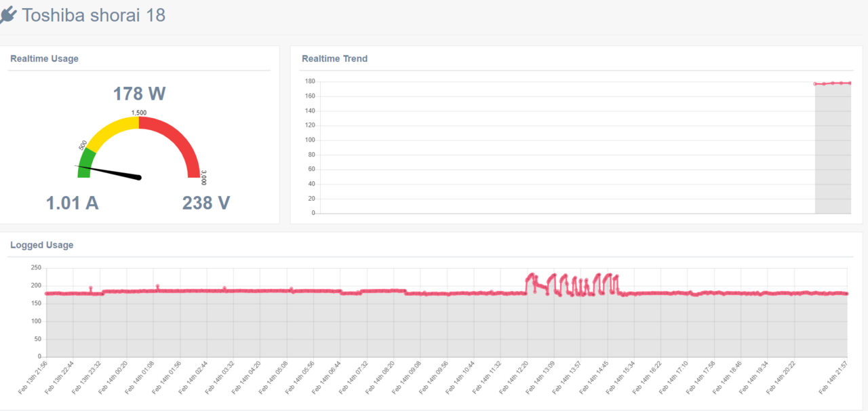Viewport: 868px width, 411px height.
Task: Click the 250 axis label in Logged Usage
Action: (x=36, y=267)
